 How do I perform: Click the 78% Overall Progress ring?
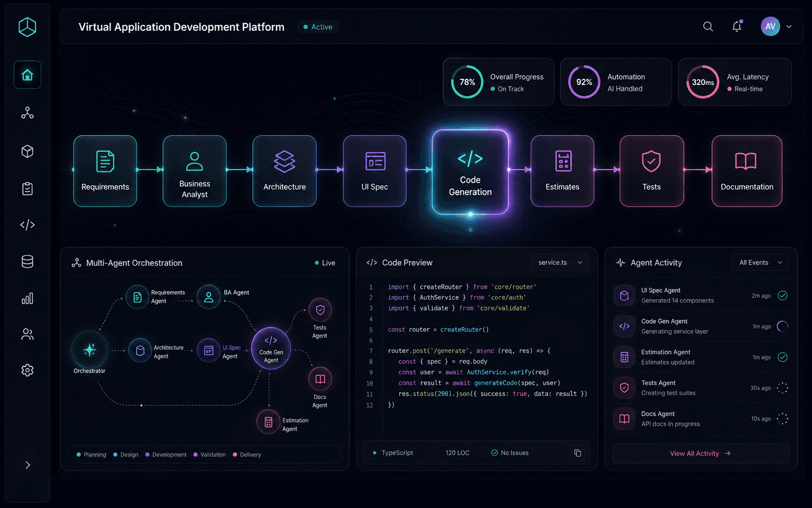pyautogui.click(x=467, y=82)
